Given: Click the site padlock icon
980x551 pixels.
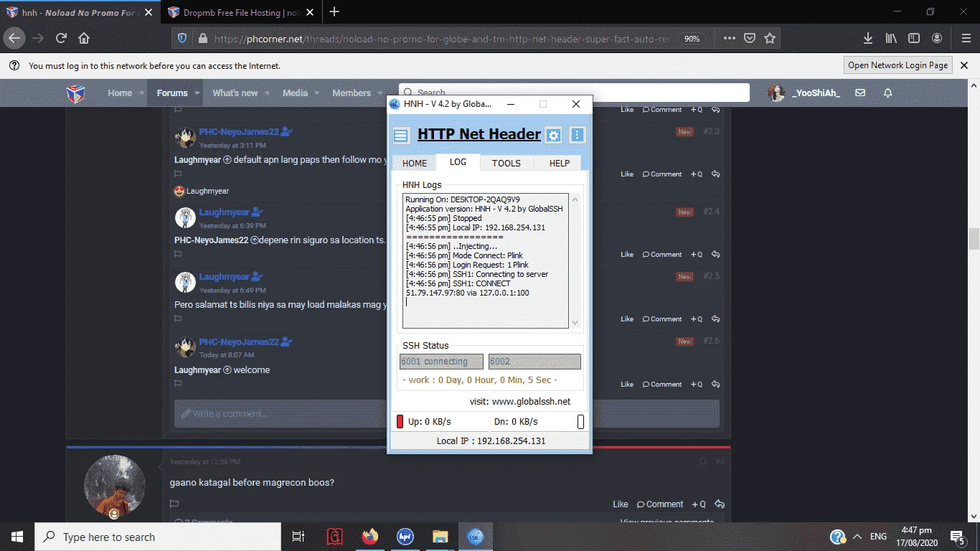Looking at the screenshot, I should click(x=202, y=39).
